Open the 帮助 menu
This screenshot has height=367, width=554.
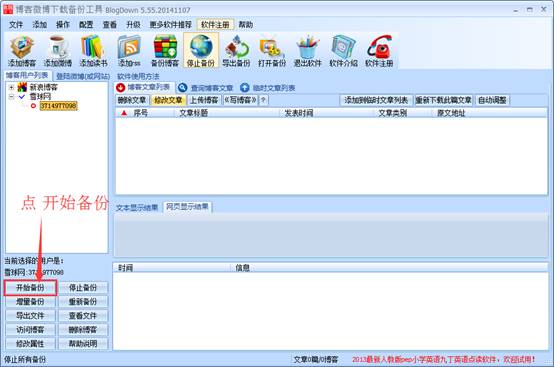(246, 25)
